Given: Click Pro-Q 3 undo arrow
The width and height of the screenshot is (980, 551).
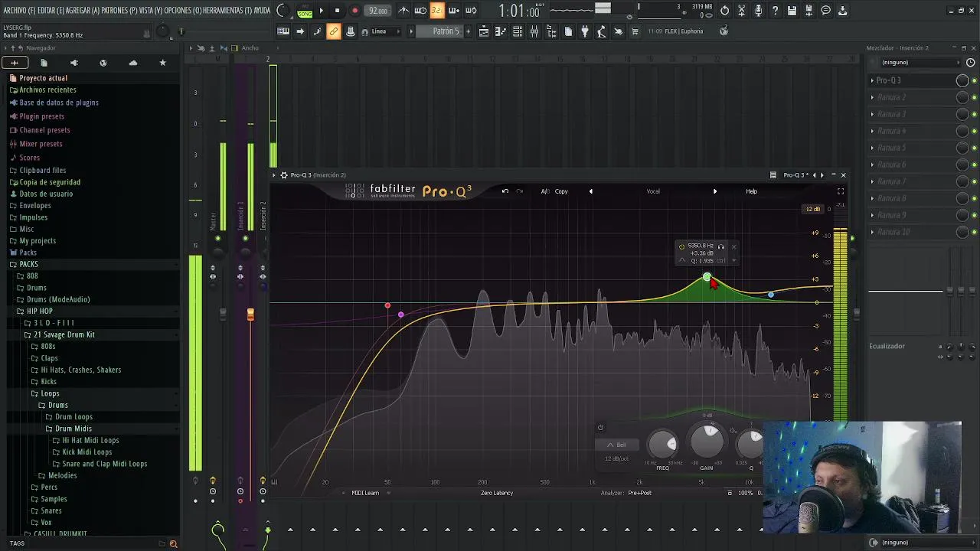Looking at the screenshot, I should coord(505,191).
